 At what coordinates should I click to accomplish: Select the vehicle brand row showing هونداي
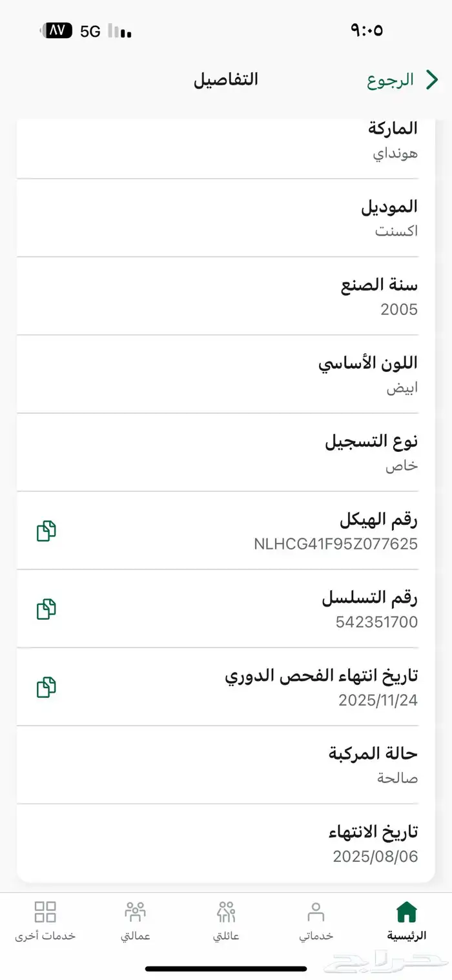pos(226,142)
